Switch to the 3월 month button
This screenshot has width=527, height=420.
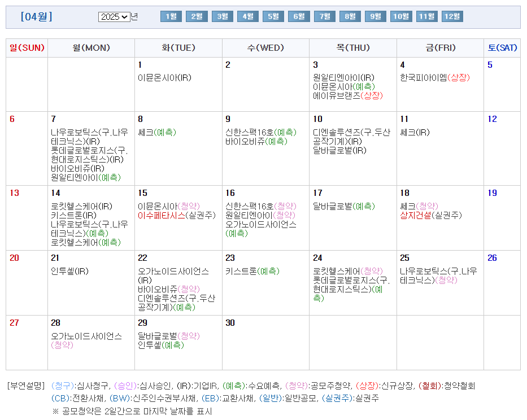(222, 16)
